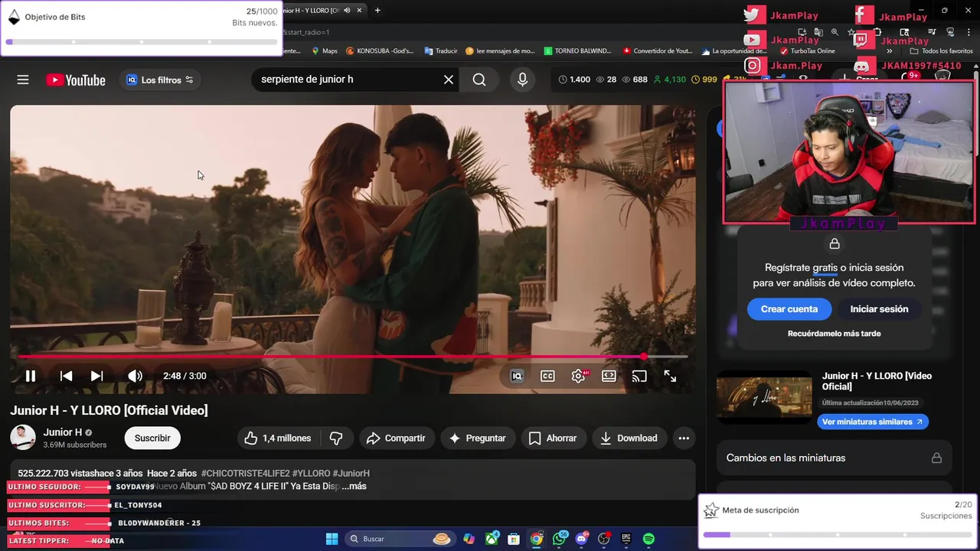Open Epic Games Launcher from taskbar

pyautogui.click(x=626, y=539)
